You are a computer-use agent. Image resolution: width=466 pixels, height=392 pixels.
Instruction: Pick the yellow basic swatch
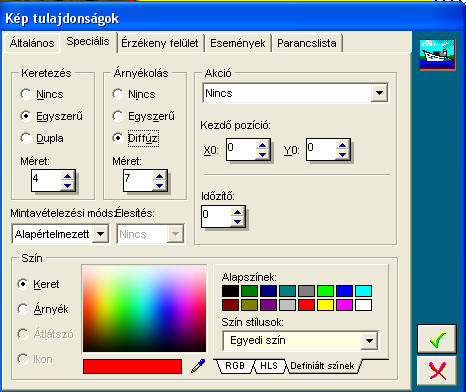pos(325,305)
